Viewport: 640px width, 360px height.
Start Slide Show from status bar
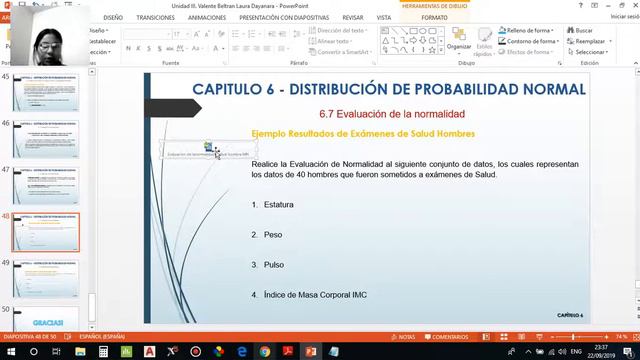(539, 337)
